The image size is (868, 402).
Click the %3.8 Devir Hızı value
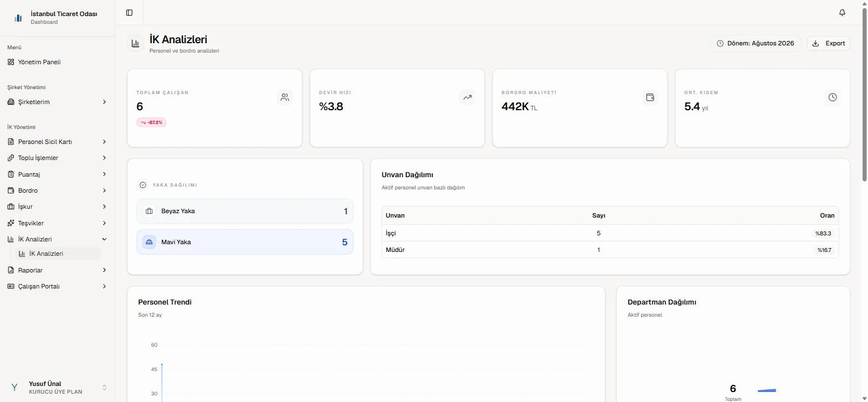(x=331, y=107)
